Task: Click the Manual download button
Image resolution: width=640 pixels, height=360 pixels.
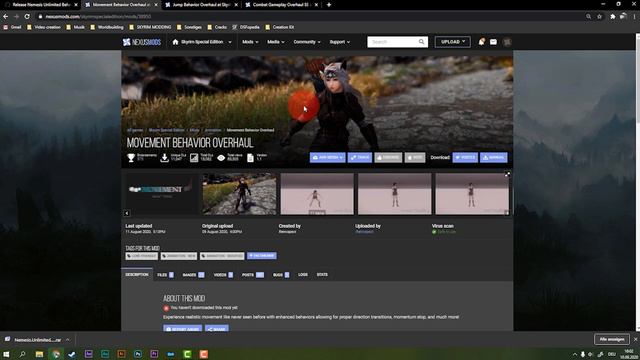Action: click(x=494, y=158)
